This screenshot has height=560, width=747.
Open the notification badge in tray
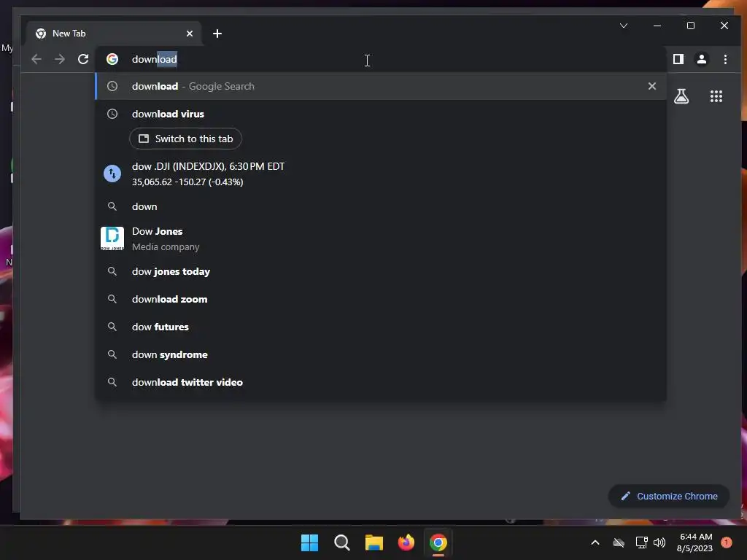point(727,542)
